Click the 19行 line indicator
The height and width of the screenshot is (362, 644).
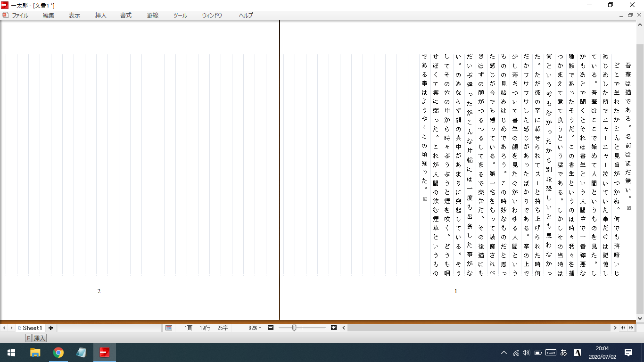click(205, 328)
